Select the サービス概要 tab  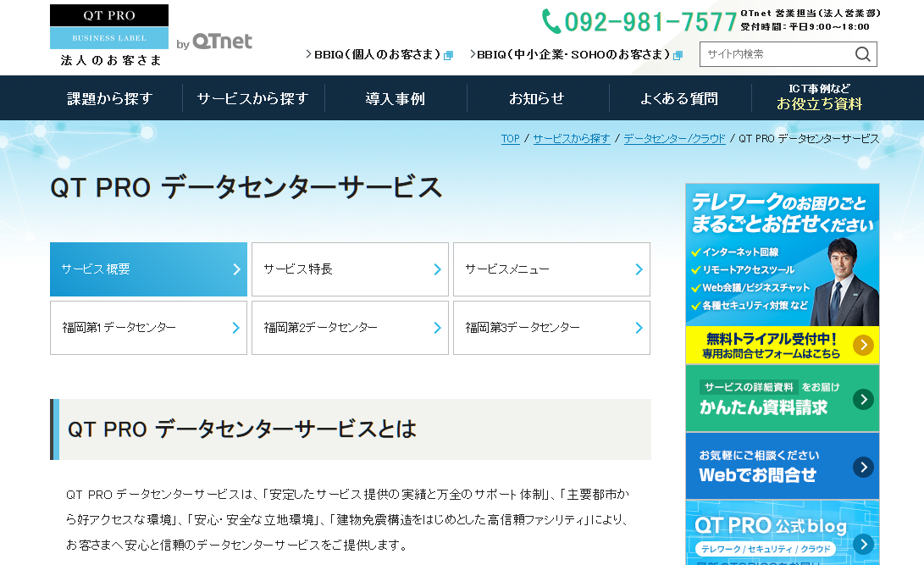point(148,269)
